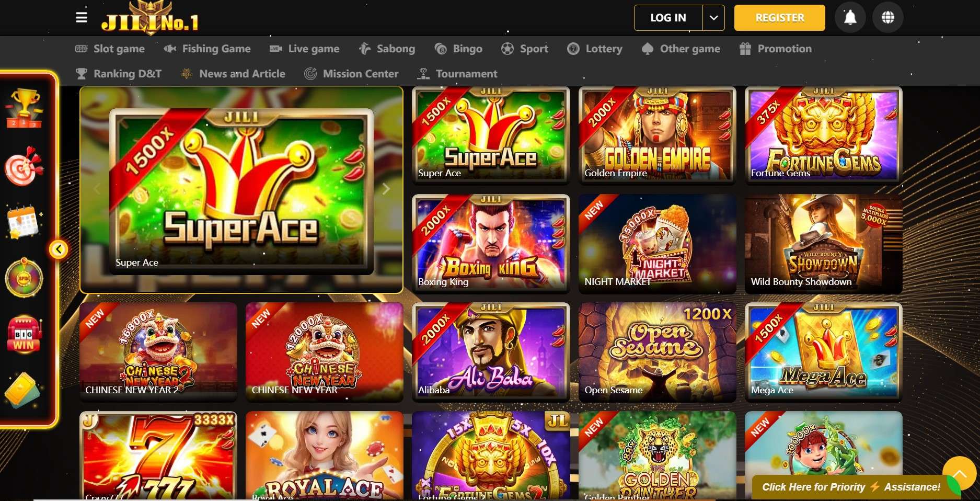Open the Open Sesame game
Screen dimensions: 980x501
[657, 351]
